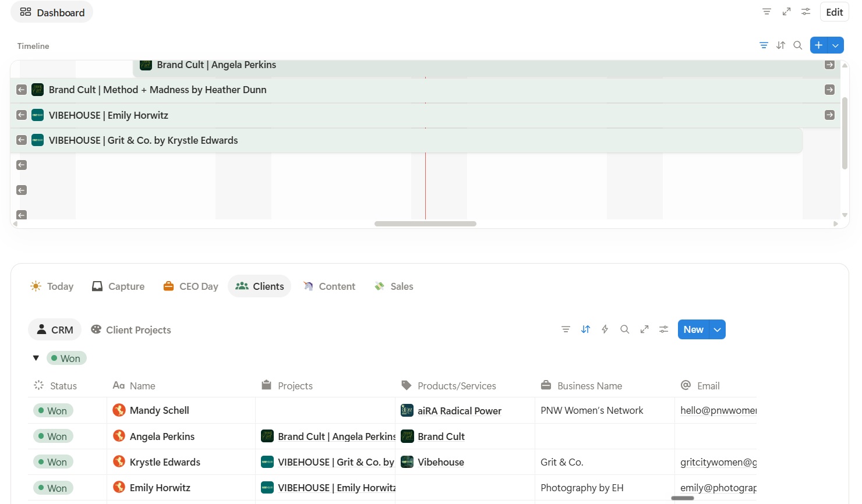Image resolution: width=862 pixels, height=504 pixels.
Task: Open the Timeline sort icon
Action: [x=780, y=45]
